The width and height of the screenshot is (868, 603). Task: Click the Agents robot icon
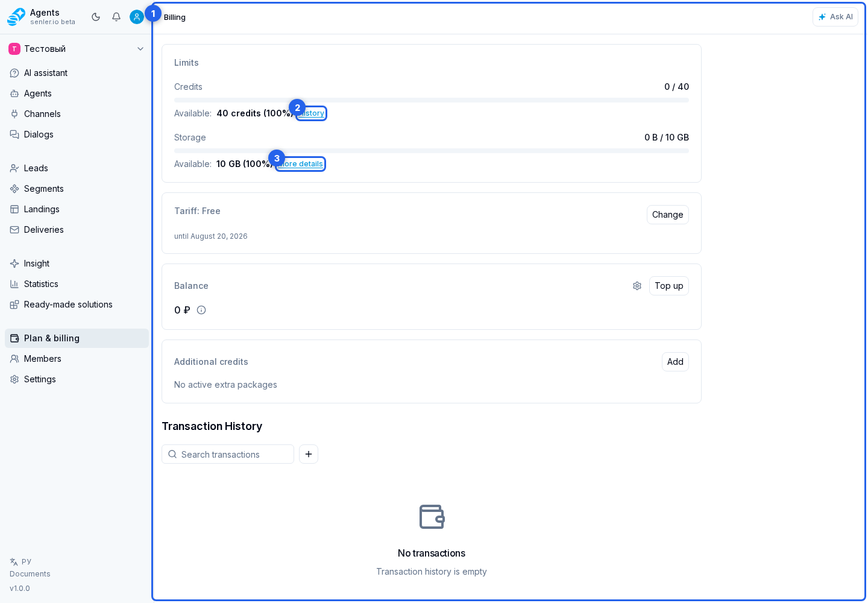pos(14,93)
